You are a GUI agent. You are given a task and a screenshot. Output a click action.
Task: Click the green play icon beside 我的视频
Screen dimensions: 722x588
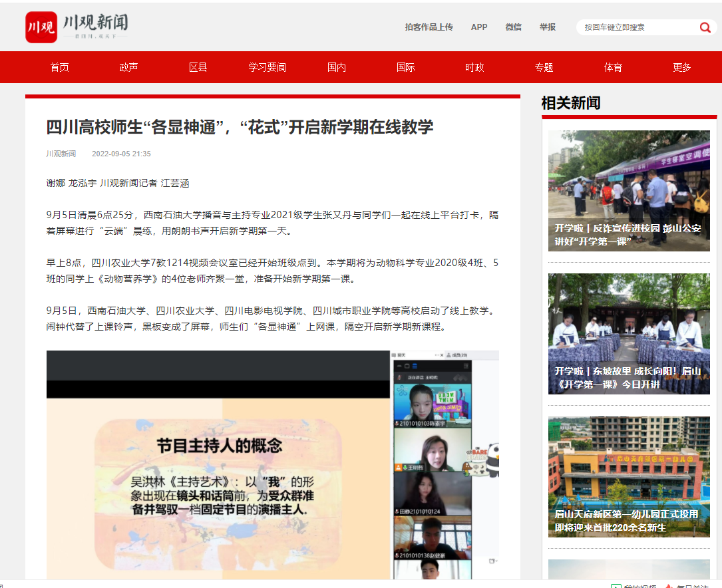(616, 586)
